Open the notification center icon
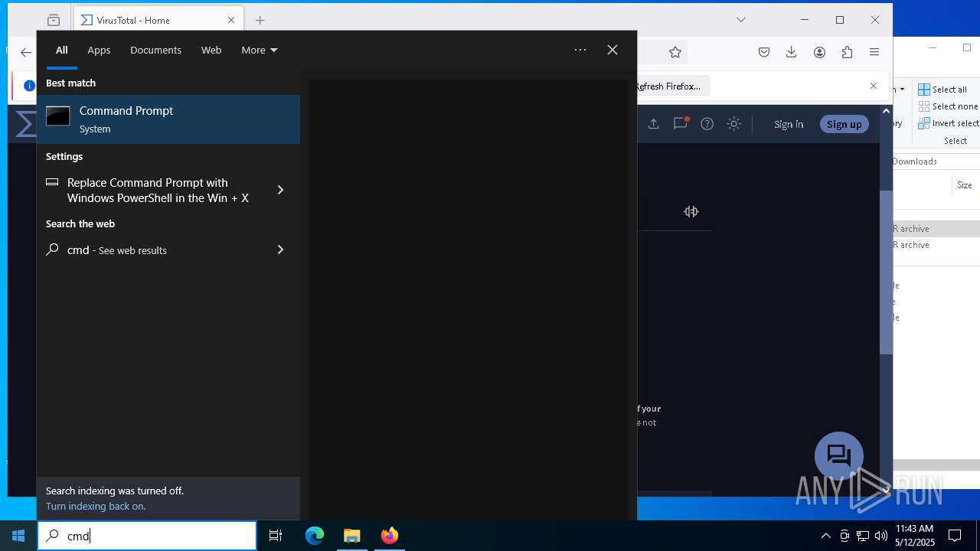Screen dimensions: 980x551 (x=955, y=536)
